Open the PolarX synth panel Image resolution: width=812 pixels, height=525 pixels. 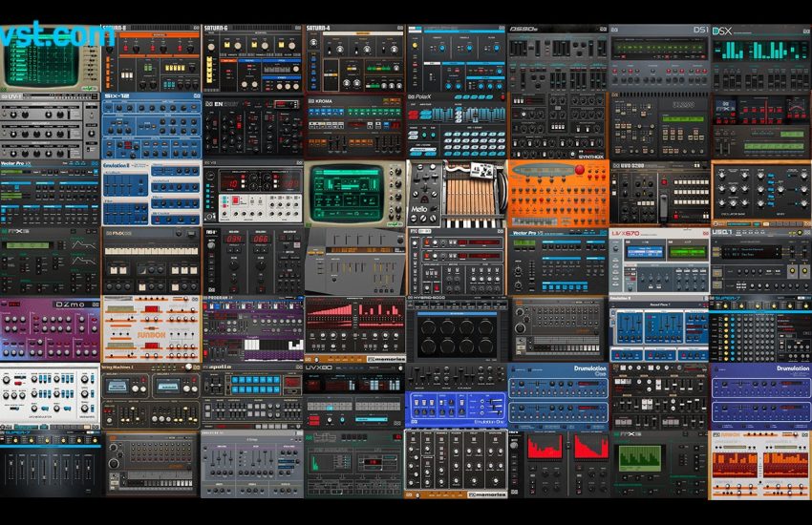457,126
